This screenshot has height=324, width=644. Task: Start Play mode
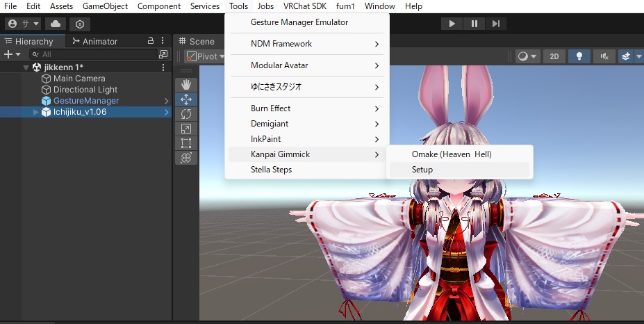pos(452,24)
